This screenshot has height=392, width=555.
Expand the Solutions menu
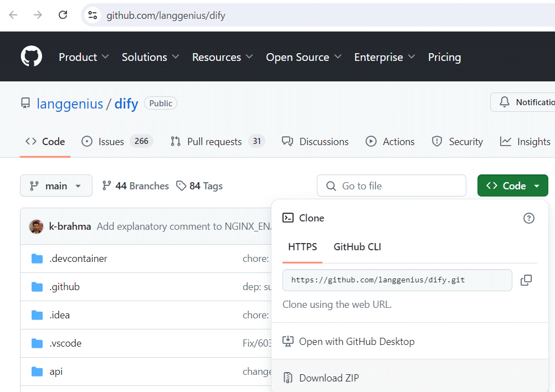point(151,57)
